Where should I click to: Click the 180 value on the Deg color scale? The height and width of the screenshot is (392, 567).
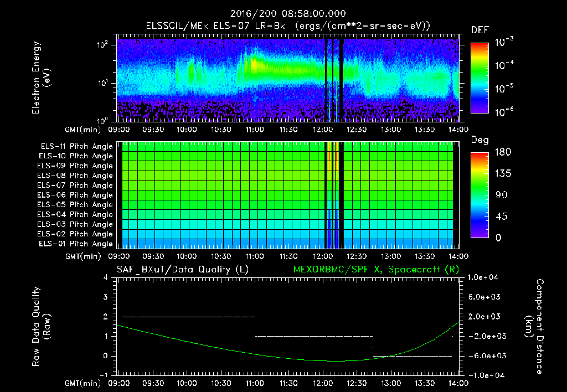503,152
